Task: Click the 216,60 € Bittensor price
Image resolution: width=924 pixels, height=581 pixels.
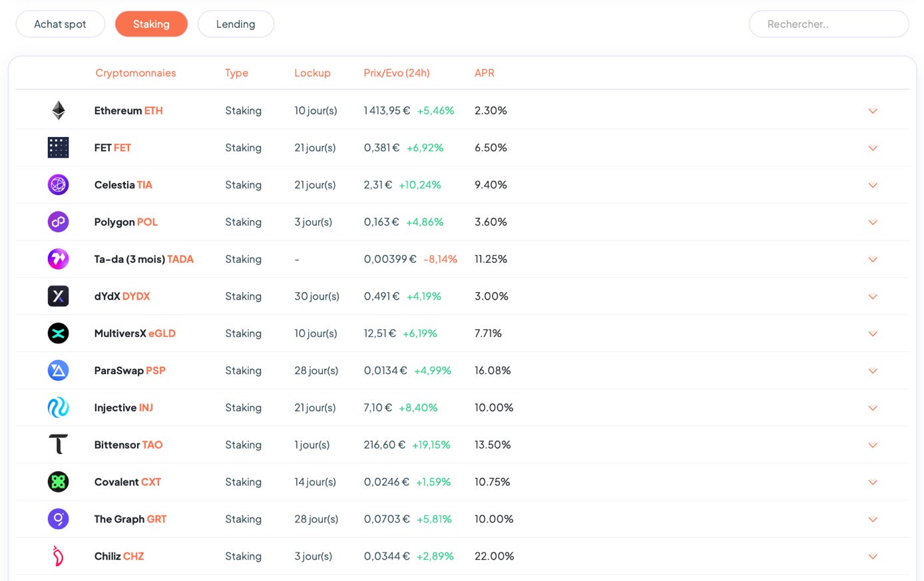Action: (385, 445)
